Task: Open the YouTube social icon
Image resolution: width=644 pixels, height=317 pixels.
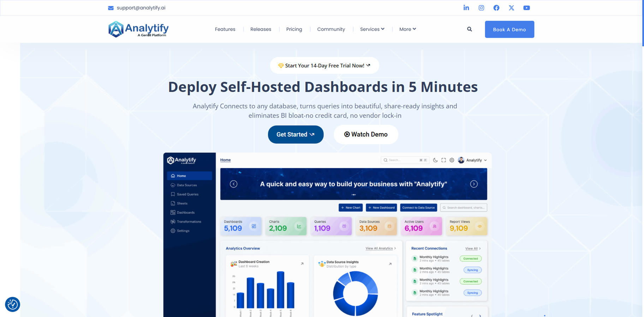Action: pos(526,8)
